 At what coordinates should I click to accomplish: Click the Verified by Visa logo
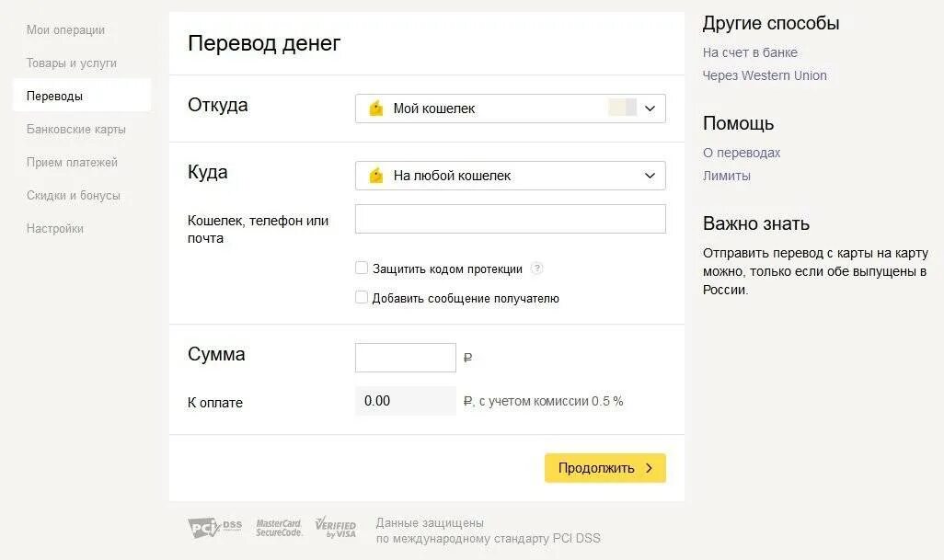pos(335,528)
